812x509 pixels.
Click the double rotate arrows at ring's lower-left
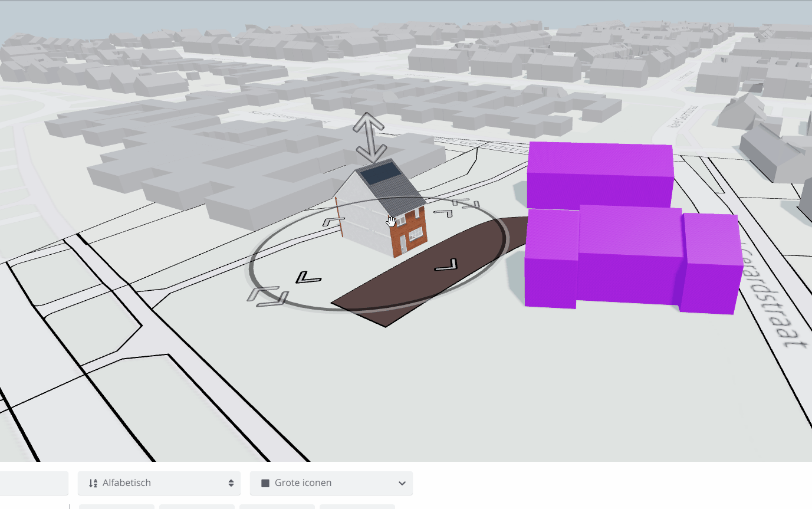(267, 296)
